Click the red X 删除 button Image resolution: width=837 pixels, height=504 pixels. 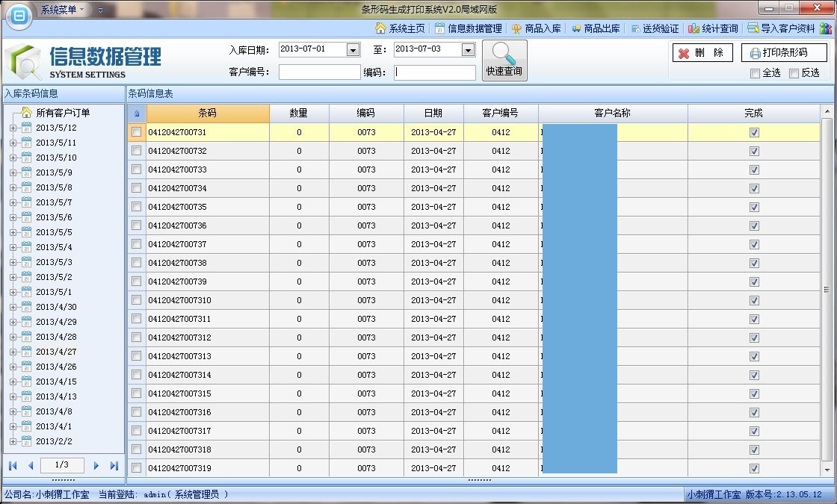(x=702, y=53)
